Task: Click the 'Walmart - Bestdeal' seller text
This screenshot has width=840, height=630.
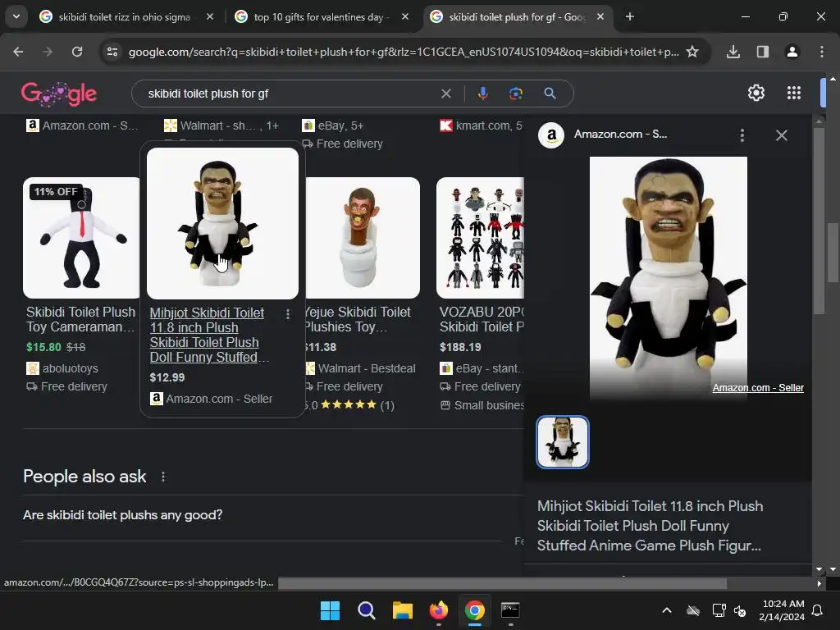Action: pyautogui.click(x=367, y=368)
